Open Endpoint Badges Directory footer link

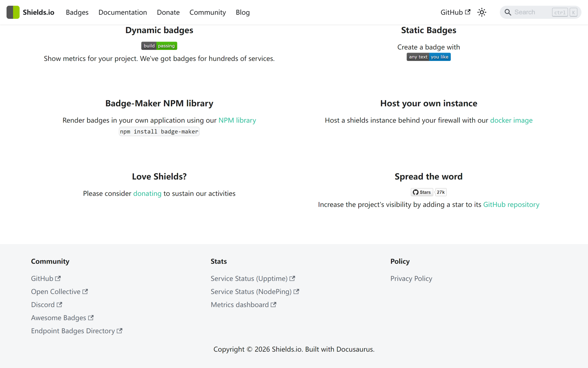(x=76, y=331)
